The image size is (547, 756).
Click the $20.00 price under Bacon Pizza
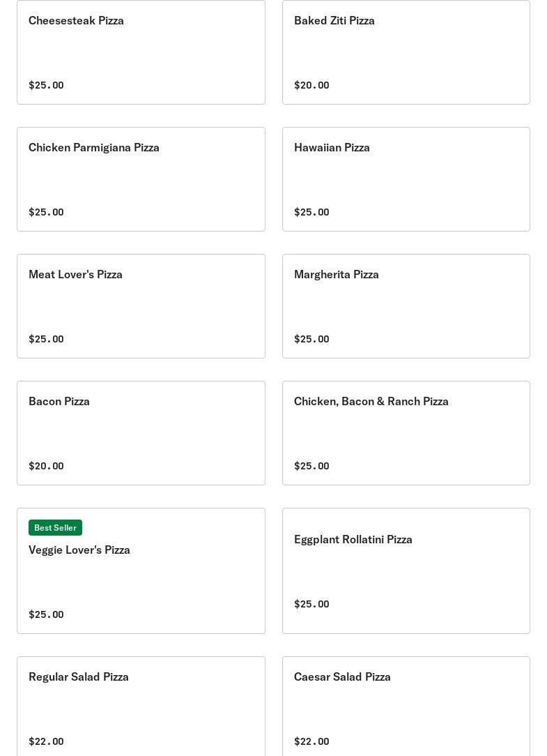click(46, 466)
